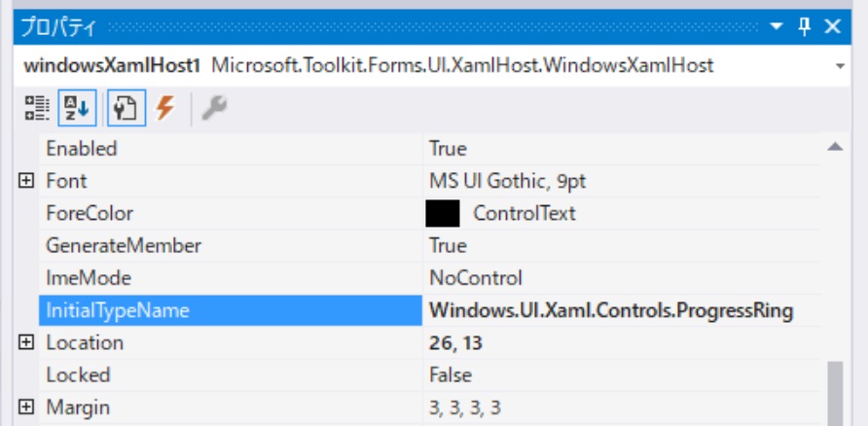Open the Events lightning bolt view
This screenshot has width=868, height=426.
165,110
